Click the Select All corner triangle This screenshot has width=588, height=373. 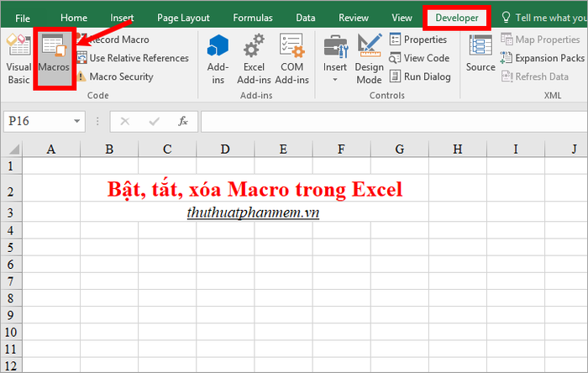click(x=13, y=150)
